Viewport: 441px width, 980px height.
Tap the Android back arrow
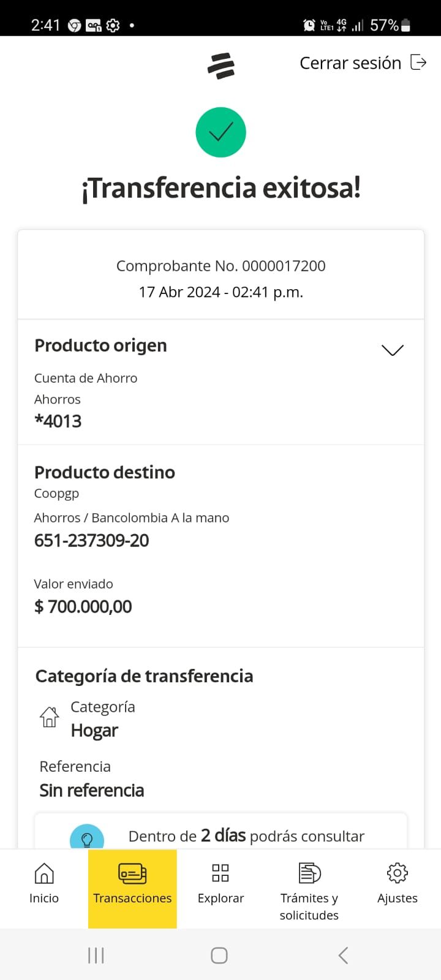[343, 956]
